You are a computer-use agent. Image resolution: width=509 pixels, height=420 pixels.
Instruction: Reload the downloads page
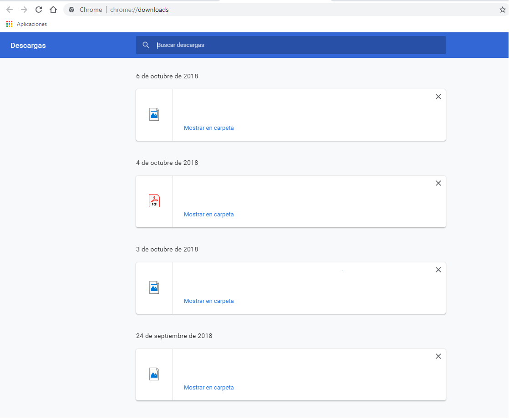click(x=39, y=10)
